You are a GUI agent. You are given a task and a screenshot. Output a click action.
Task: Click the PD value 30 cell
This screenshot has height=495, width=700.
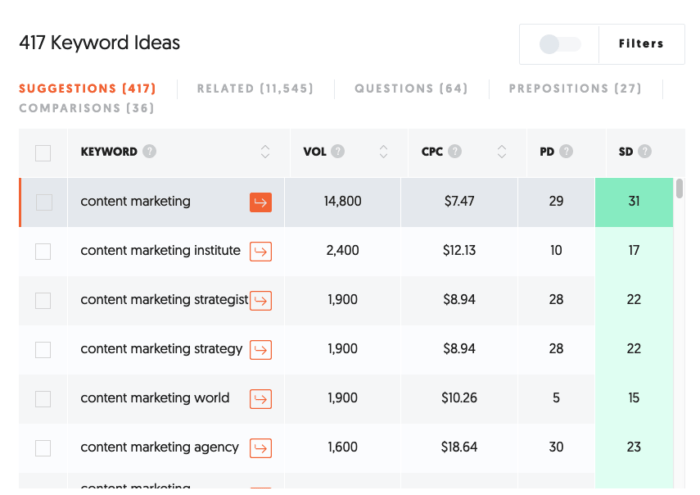tap(556, 448)
